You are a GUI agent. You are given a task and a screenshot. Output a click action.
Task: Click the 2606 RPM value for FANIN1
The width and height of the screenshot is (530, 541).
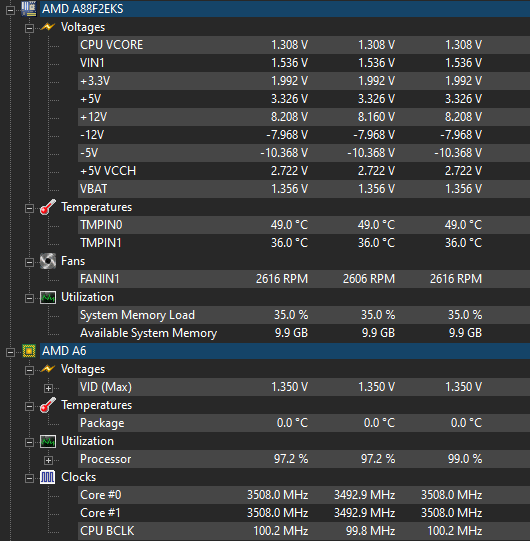point(369,279)
